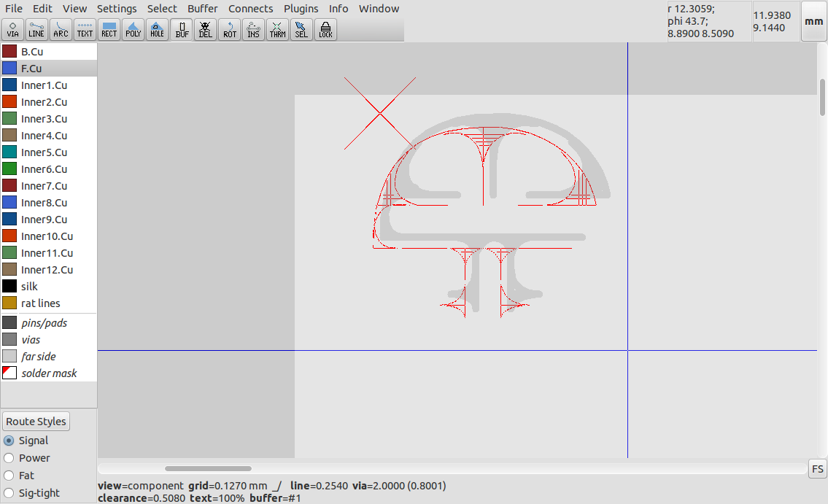Select the THRM thermal tool

click(277, 29)
